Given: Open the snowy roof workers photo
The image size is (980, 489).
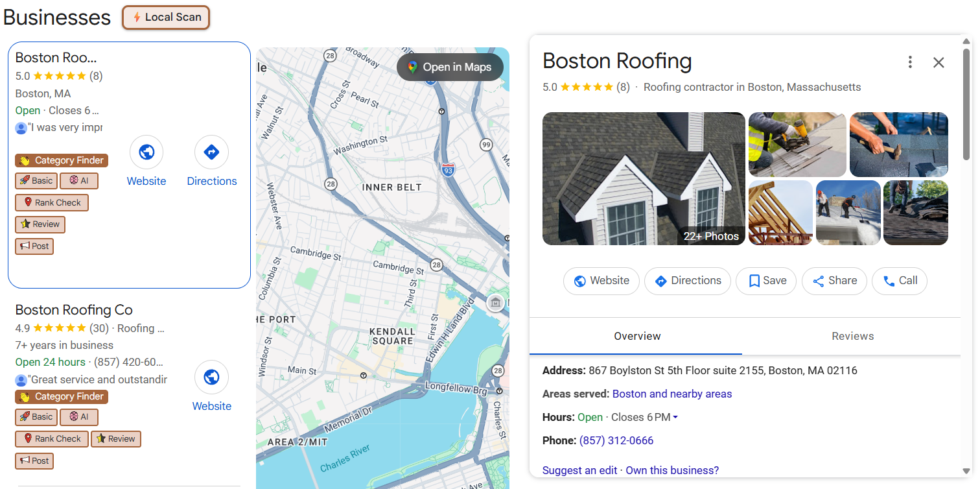Looking at the screenshot, I should (848, 213).
